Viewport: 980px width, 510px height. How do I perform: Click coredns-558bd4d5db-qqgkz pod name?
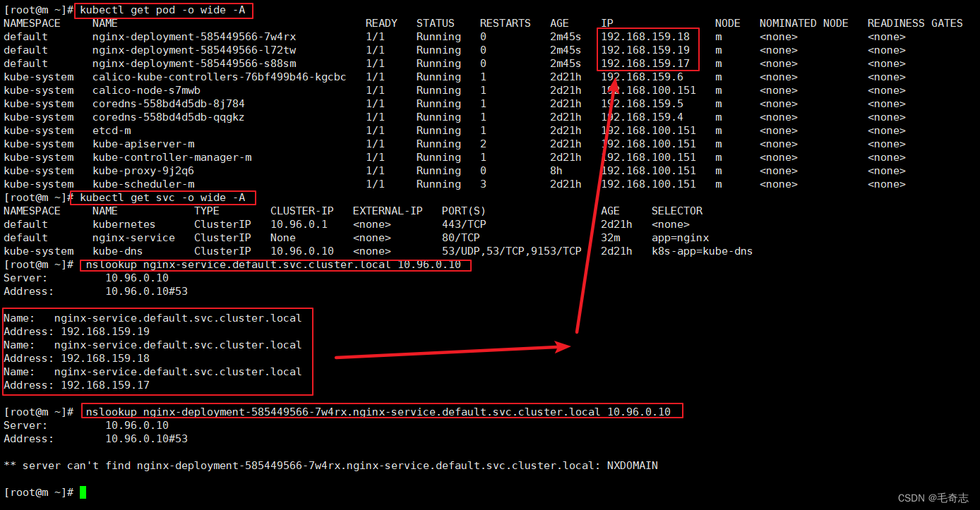(x=169, y=117)
